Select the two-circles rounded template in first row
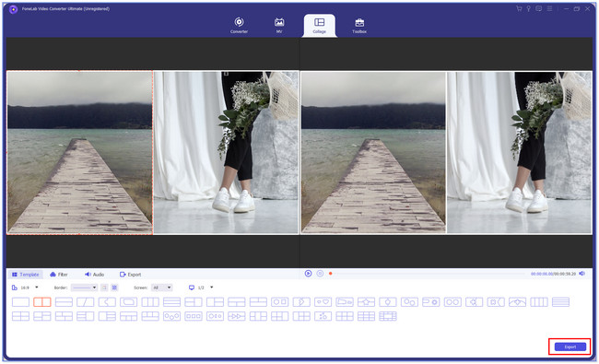 (x=452, y=302)
